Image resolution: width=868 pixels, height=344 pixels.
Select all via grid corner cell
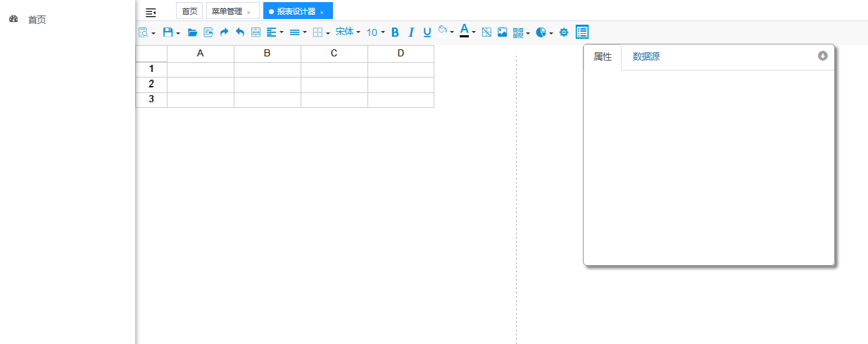click(151, 54)
